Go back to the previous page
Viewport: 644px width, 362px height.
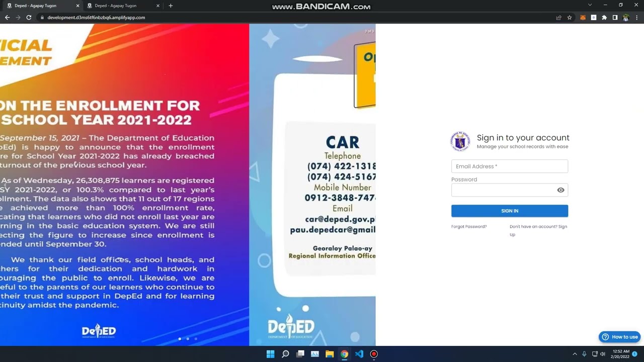7,18
